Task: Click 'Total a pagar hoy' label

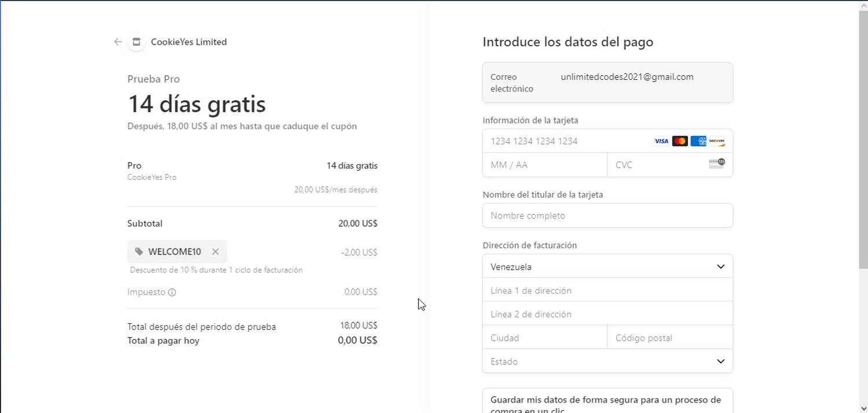Action: 163,341
